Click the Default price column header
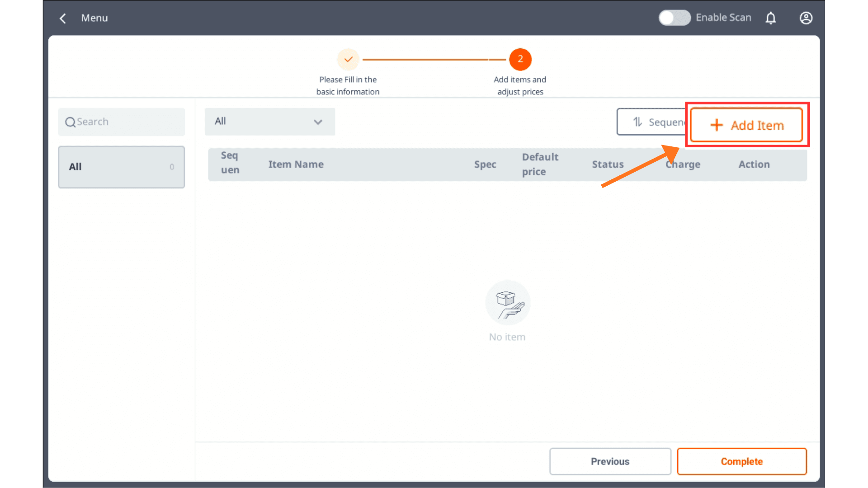The height and width of the screenshot is (488, 868). 540,164
